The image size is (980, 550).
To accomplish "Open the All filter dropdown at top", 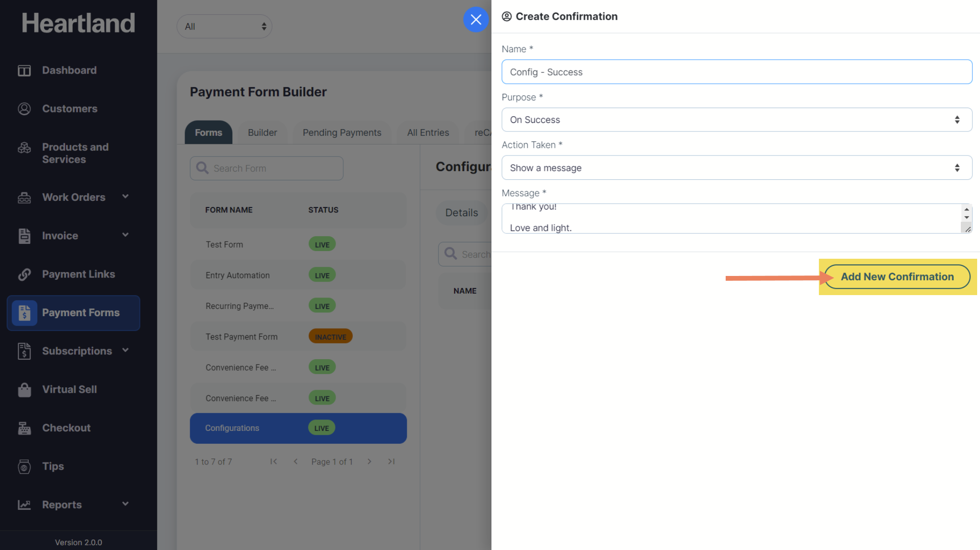I will pos(224,27).
